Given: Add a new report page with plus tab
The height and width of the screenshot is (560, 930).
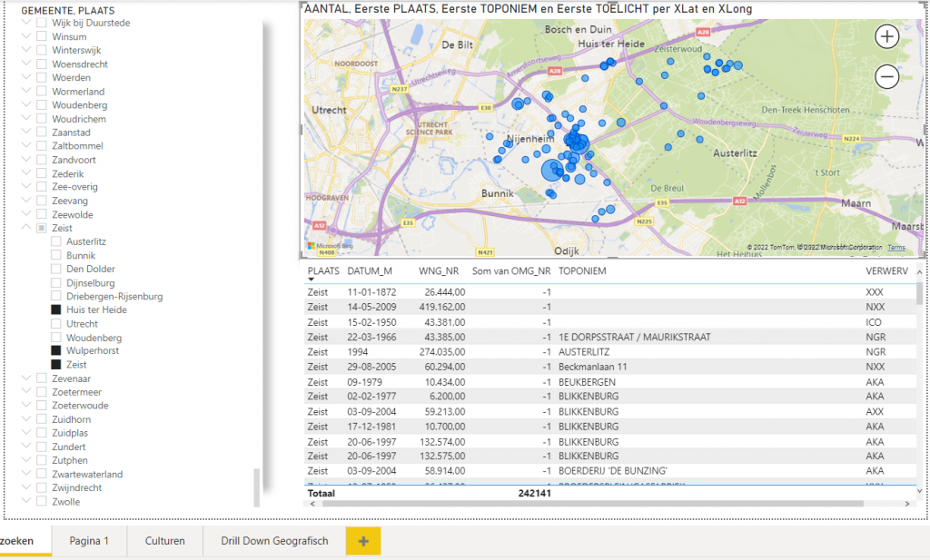Looking at the screenshot, I should point(363,541).
